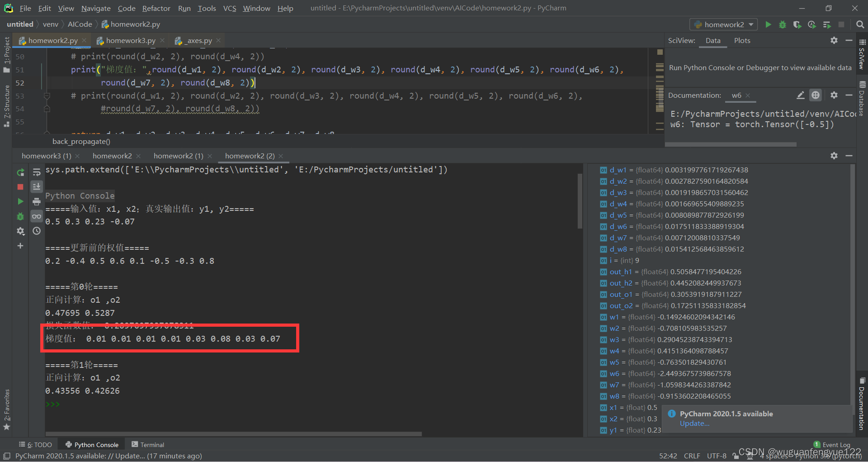Switch to homework3.py editor tab

[131, 40]
